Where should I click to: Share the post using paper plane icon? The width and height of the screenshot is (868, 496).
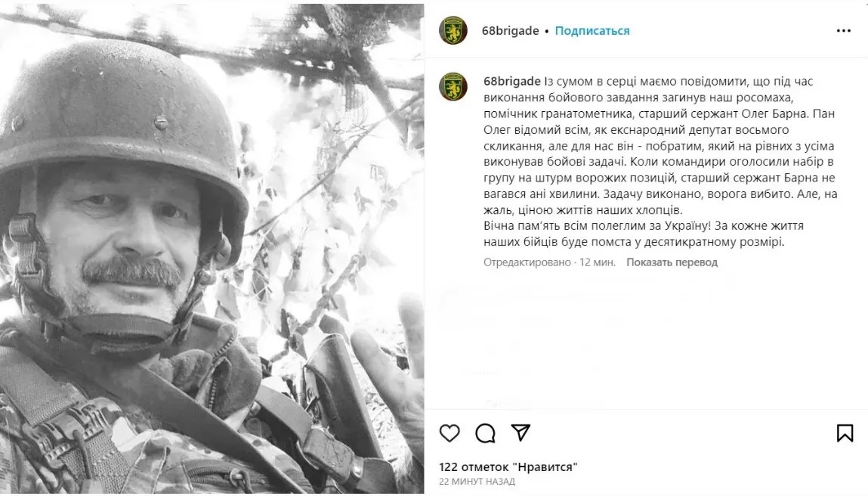tap(520, 432)
